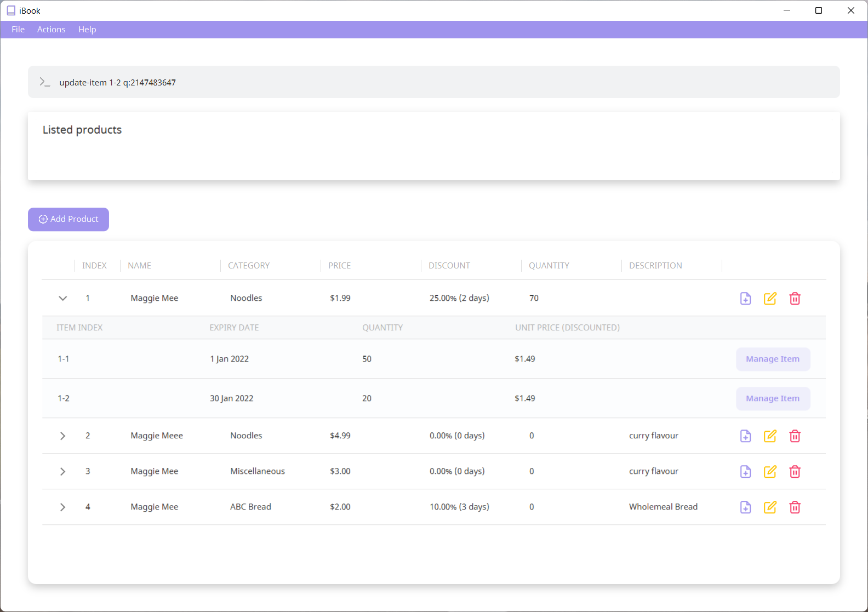Add item to Miscellaneous product row
868x612 pixels.
(745, 471)
